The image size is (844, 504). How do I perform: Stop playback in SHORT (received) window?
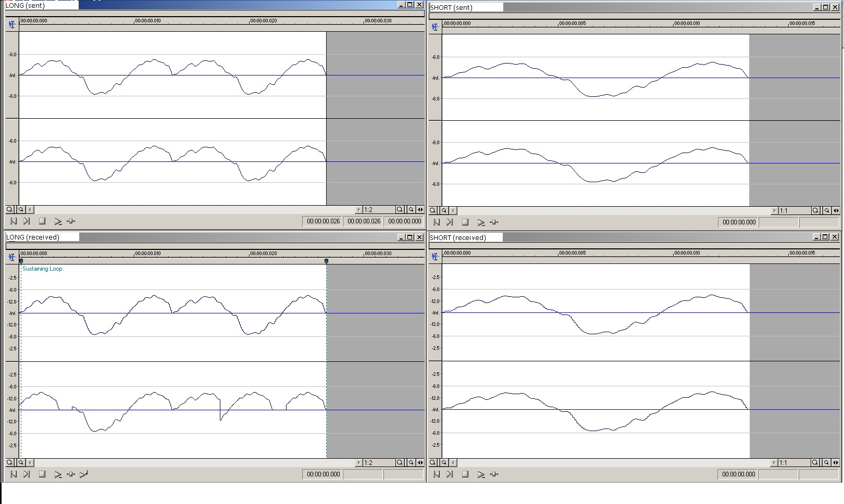(x=465, y=474)
